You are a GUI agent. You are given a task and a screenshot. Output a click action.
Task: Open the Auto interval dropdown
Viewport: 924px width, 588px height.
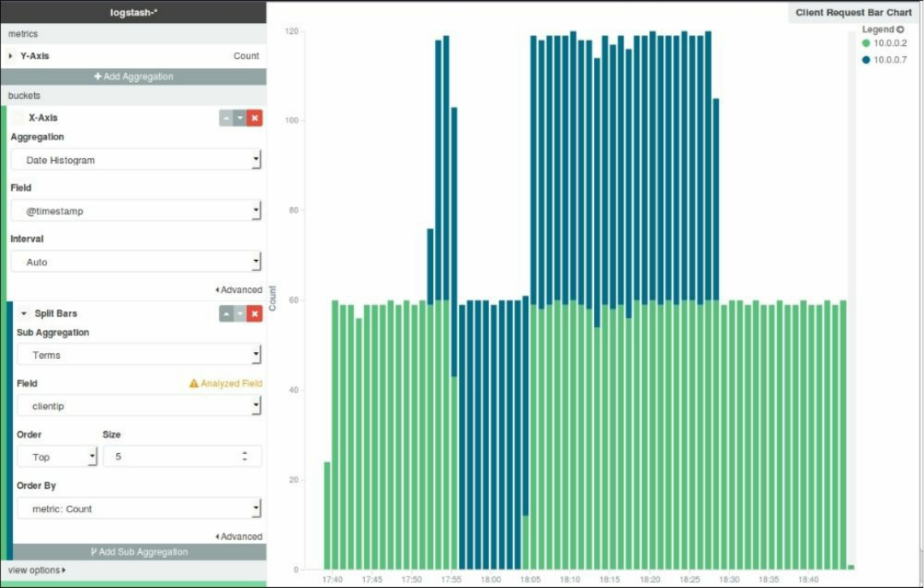point(136,262)
